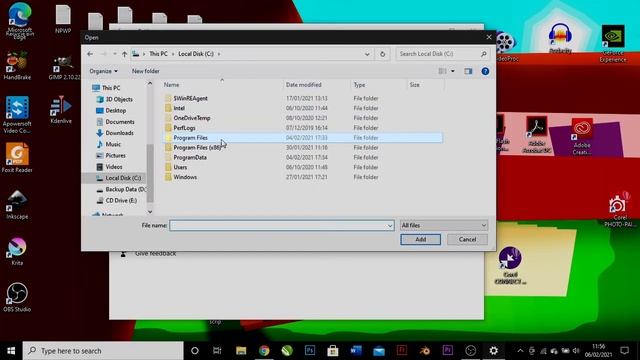Select the Adobe Creative Cloud desktop icon

pyautogui.click(x=582, y=136)
